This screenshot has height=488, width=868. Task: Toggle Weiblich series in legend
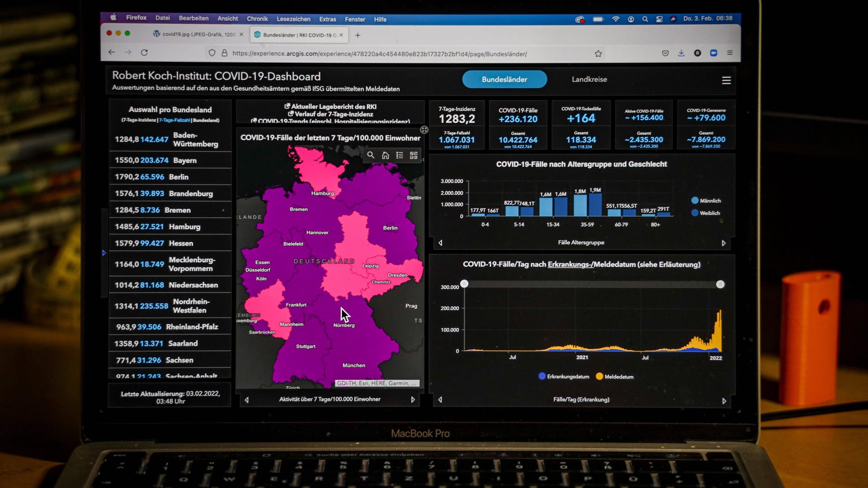click(705, 213)
